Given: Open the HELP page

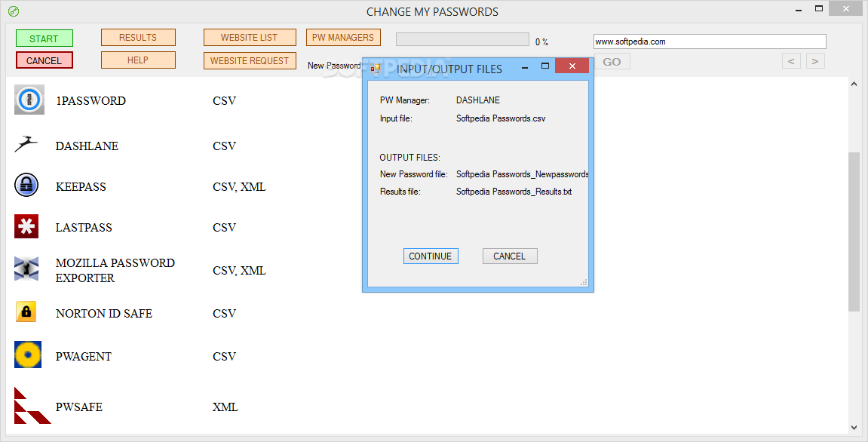Looking at the screenshot, I should 138,60.
